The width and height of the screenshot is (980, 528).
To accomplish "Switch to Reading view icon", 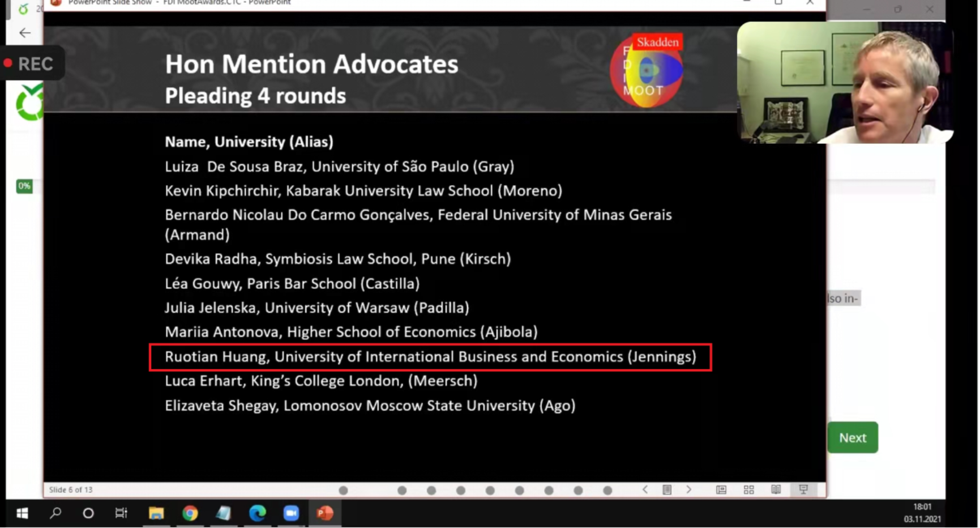I will [776, 489].
